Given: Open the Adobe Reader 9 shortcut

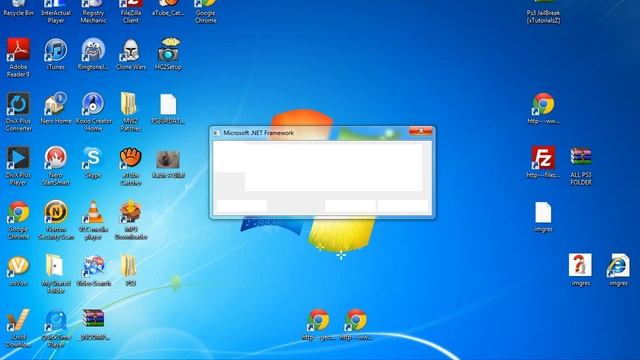Looking at the screenshot, I should pos(18,49).
